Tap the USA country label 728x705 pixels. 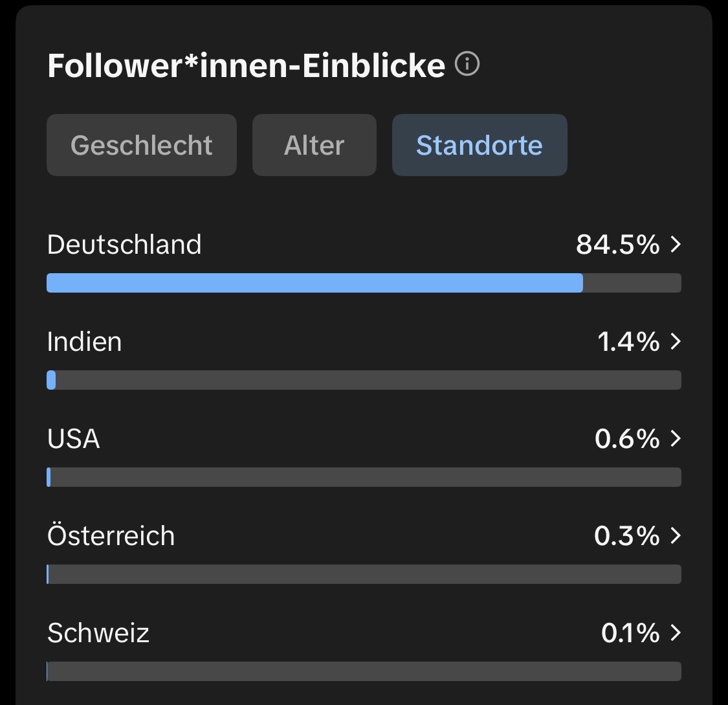coord(74,439)
